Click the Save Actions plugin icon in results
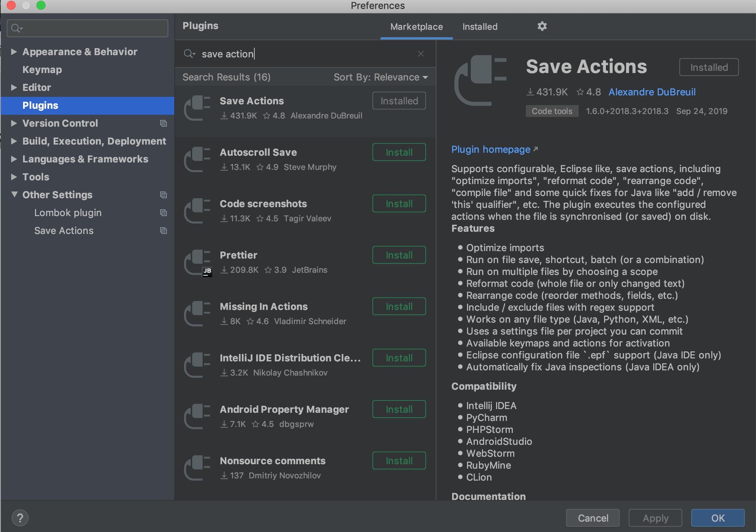This screenshot has width=756, height=532. 197,108
